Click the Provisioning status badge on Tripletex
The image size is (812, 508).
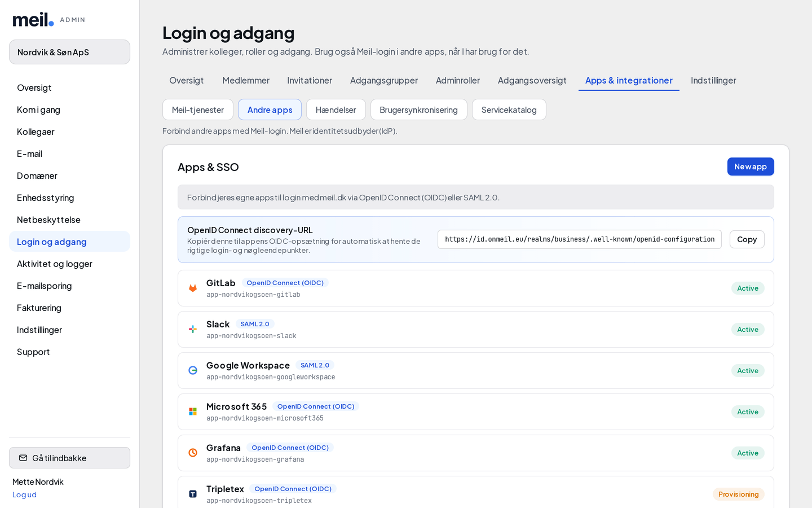click(738, 494)
